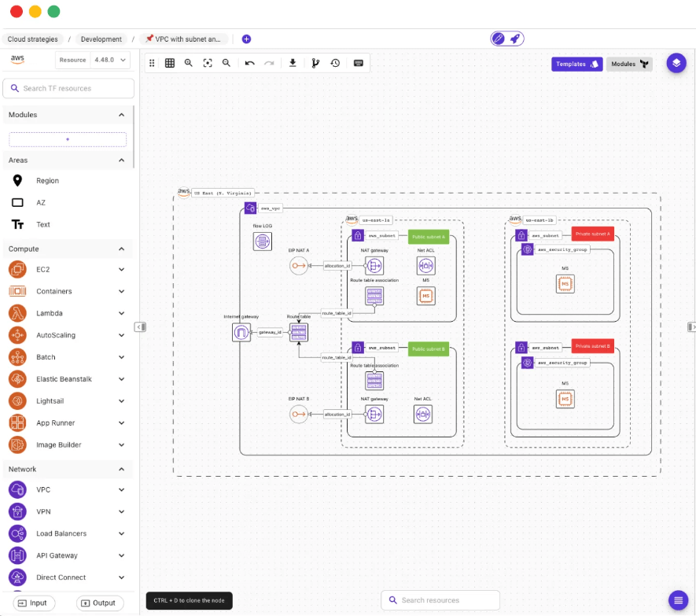Click the VPN icon

(x=18, y=511)
